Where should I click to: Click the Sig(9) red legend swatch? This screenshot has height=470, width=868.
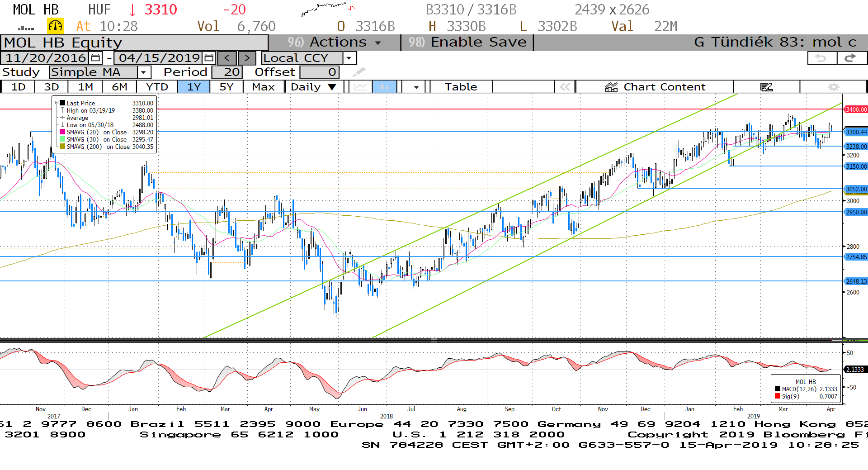778,396
